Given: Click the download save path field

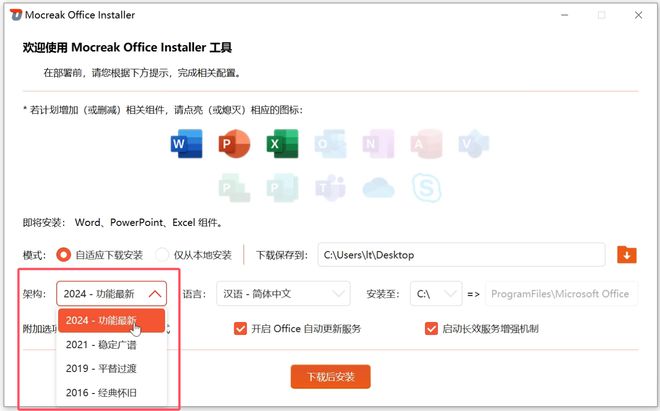Looking at the screenshot, I should tap(461, 255).
